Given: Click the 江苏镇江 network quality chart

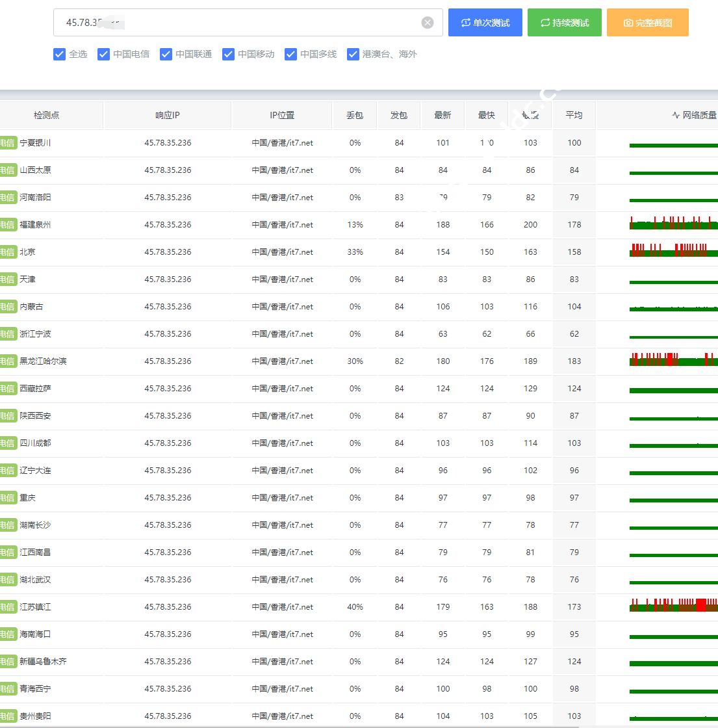Looking at the screenshot, I should (x=673, y=606).
